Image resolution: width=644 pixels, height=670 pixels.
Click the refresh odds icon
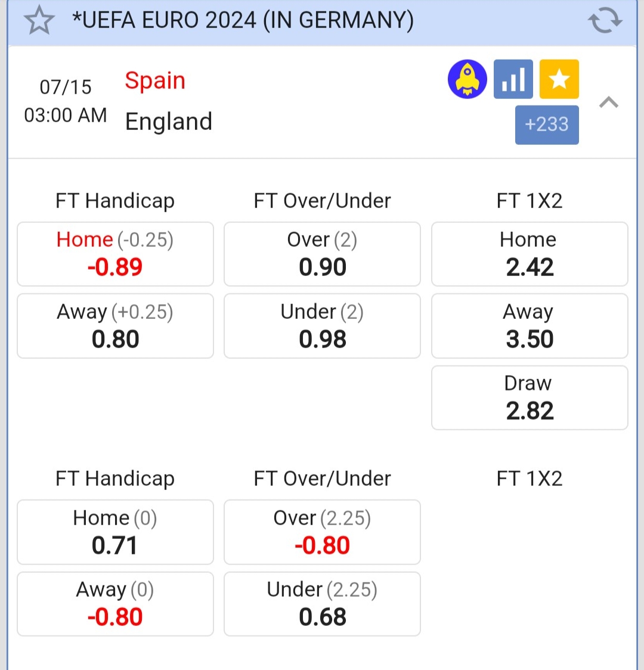coord(605,21)
